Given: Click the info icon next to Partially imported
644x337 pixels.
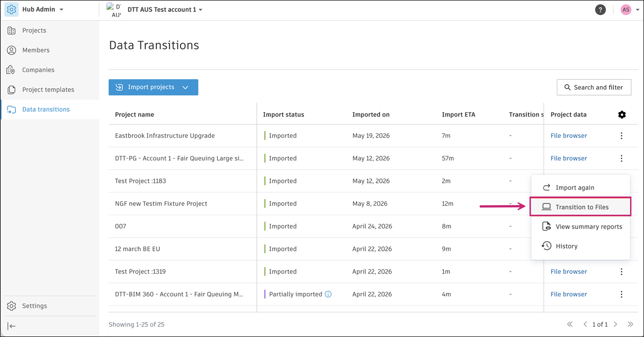Looking at the screenshot, I should 328,294.
